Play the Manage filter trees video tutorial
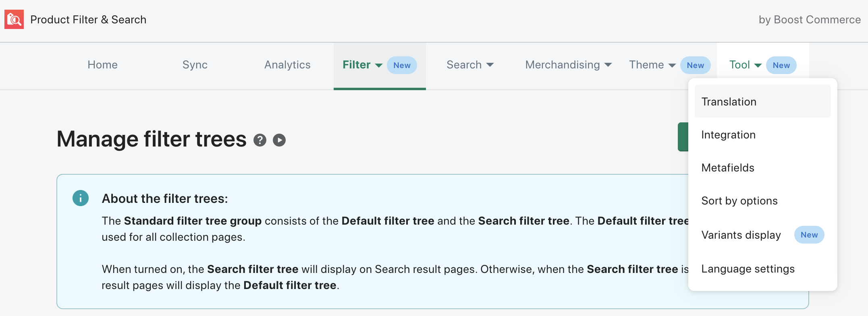The height and width of the screenshot is (316, 868). pos(279,140)
